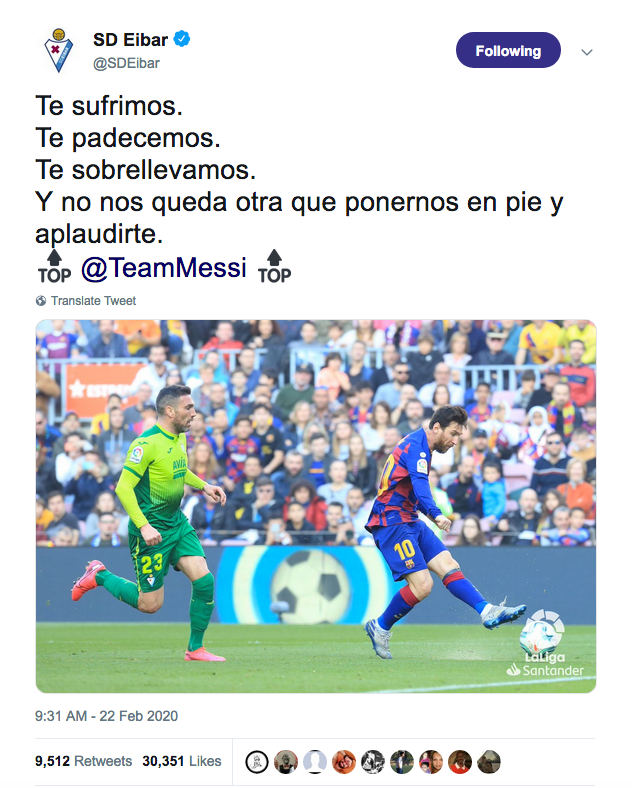Open the default grey silhouette liker avatar
The width and height of the screenshot is (632, 788).
(315, 762)
